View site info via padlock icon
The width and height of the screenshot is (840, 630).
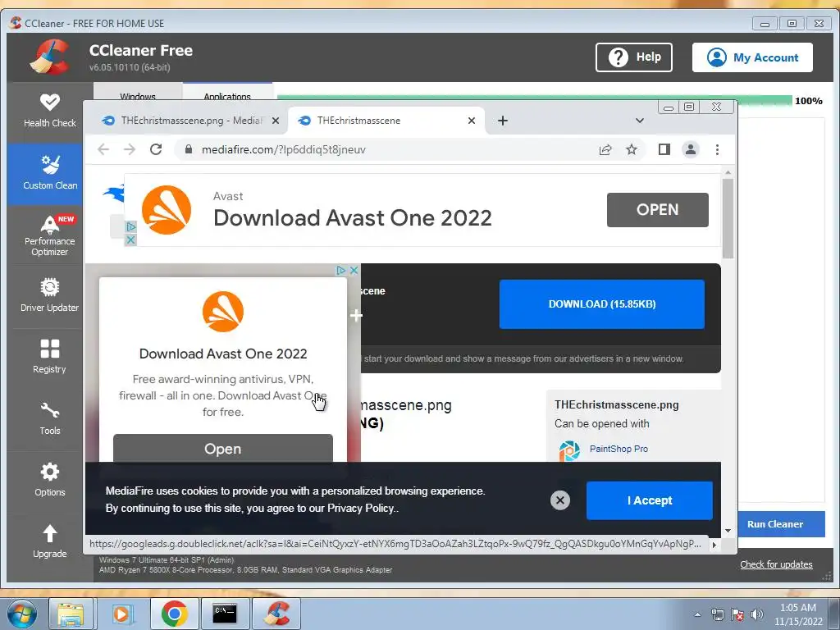[x=189, y=149]
